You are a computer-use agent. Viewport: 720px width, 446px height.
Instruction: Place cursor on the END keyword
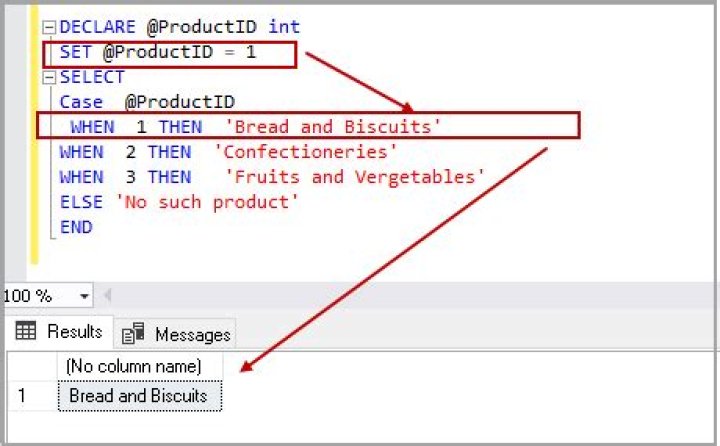[x=76, y=227]
